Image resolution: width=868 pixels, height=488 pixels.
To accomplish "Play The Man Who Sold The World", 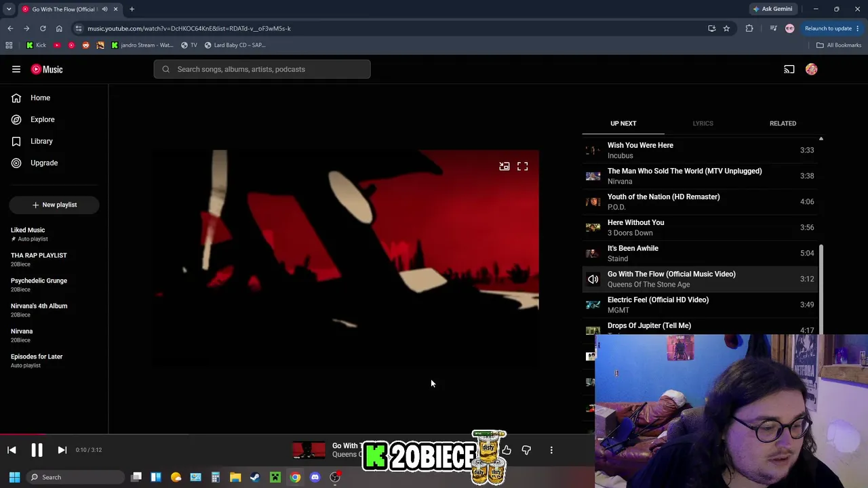I will (x=700, y=176).
